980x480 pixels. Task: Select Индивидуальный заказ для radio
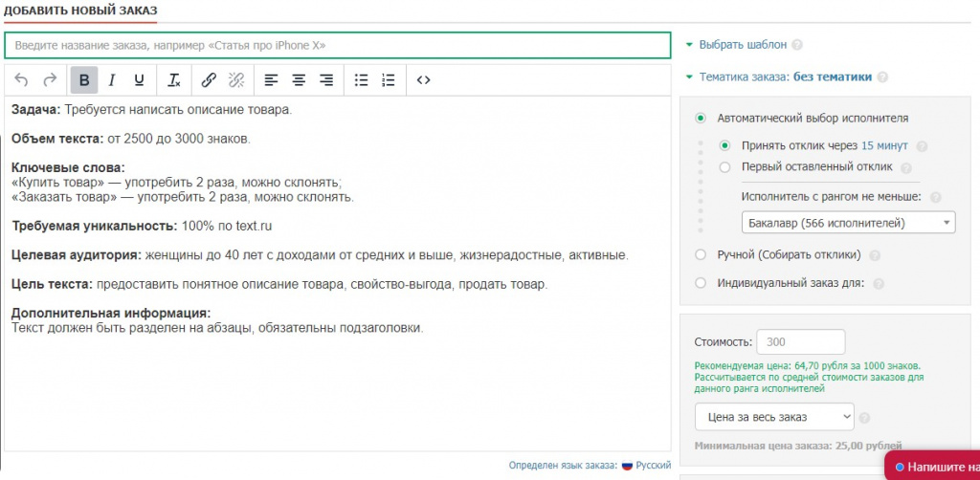[x=701, y=283]
